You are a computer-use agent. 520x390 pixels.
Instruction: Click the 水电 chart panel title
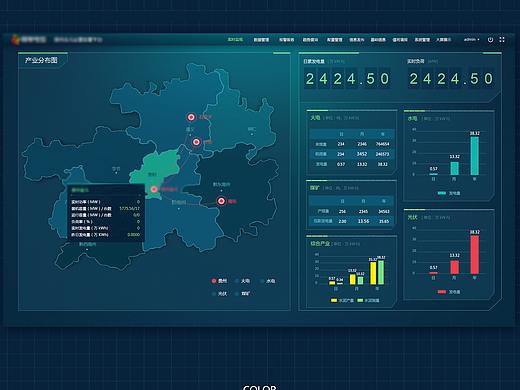click(412, 118)
